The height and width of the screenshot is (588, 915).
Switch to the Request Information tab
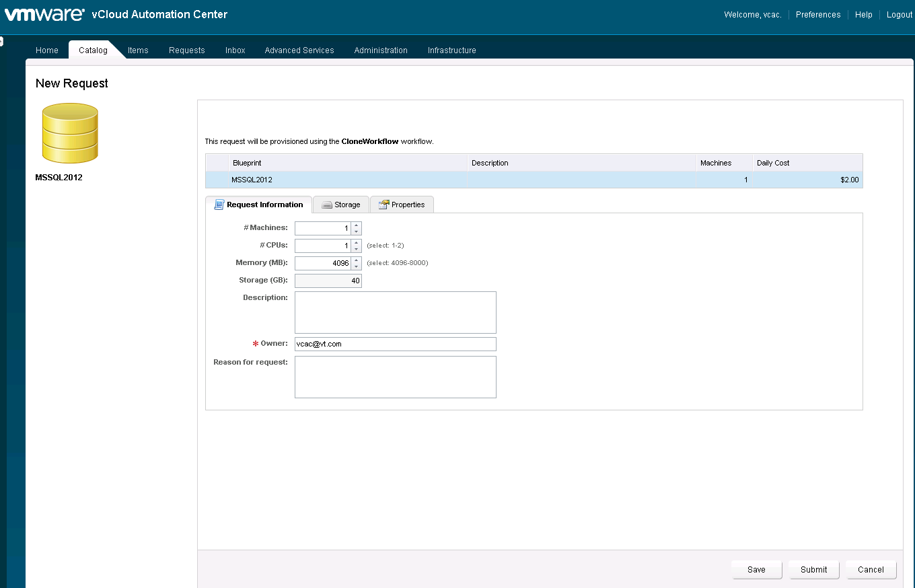[258, 205]
